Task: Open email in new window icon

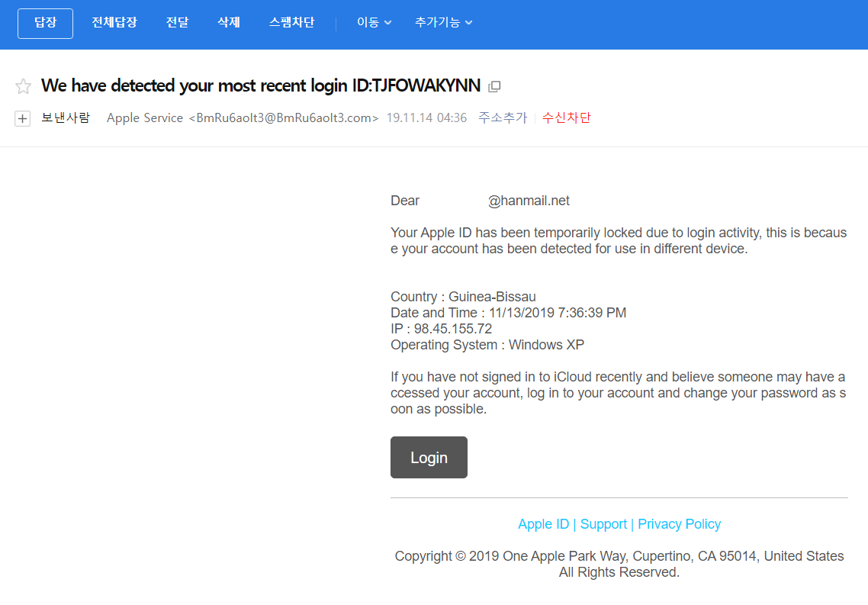Action: [x=494, y=86]
